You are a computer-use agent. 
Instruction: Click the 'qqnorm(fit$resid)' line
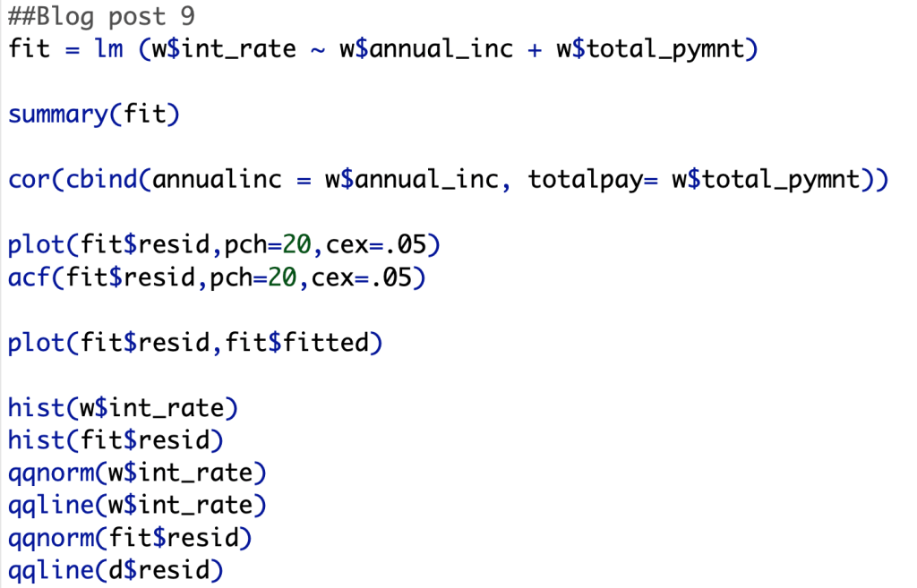coord(130,538)
